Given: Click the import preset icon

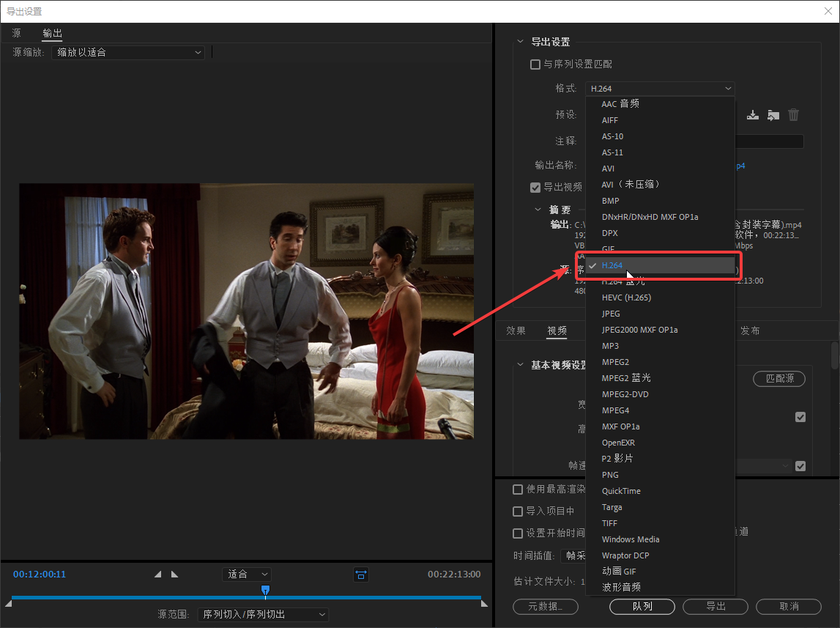Looking at the screenshot, I should [x=773, y=114].
